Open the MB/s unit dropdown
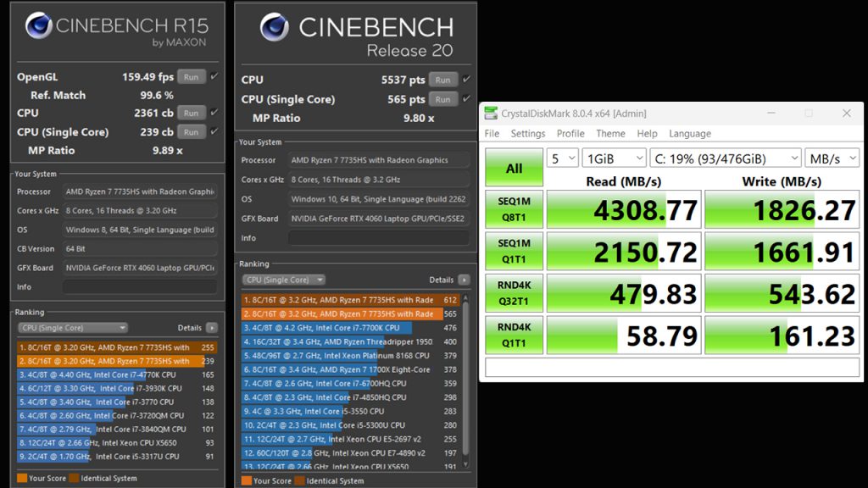868x488 pixels. [832, 158]
